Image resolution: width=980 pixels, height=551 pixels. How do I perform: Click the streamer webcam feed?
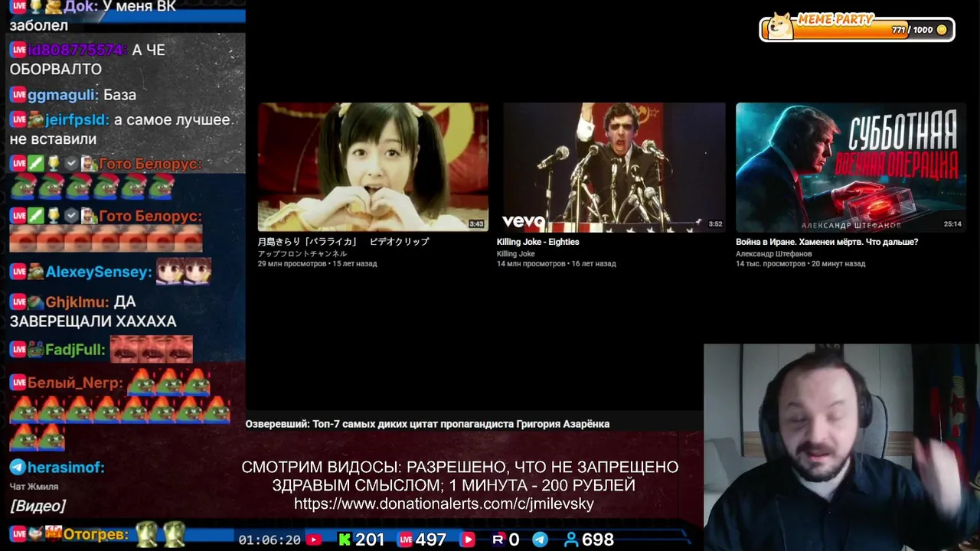(841, 447)
